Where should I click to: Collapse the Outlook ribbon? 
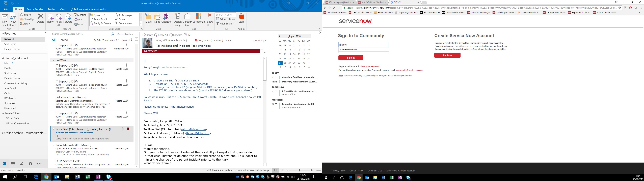coord(319,29)
